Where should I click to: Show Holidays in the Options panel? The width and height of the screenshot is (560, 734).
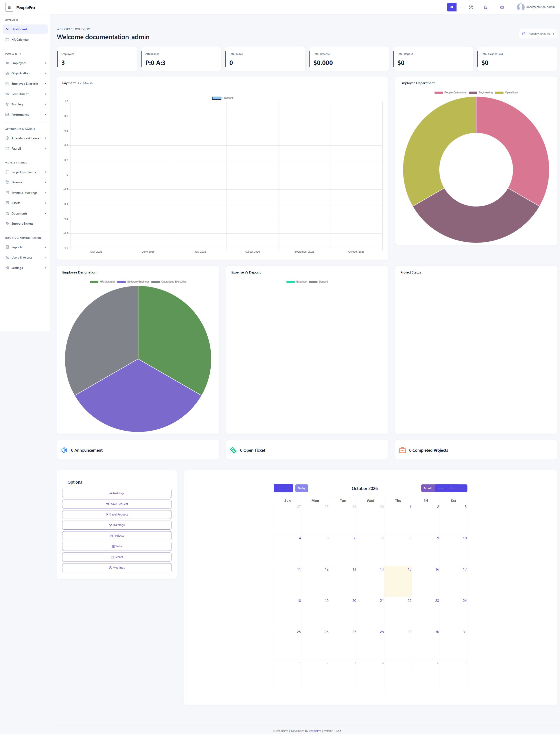(x=117, y=494)
